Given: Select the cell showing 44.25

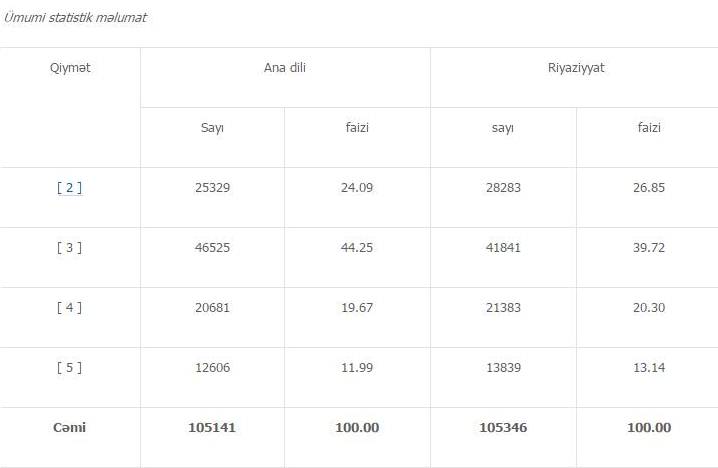Looking at the screenshot, I should 357,248.
